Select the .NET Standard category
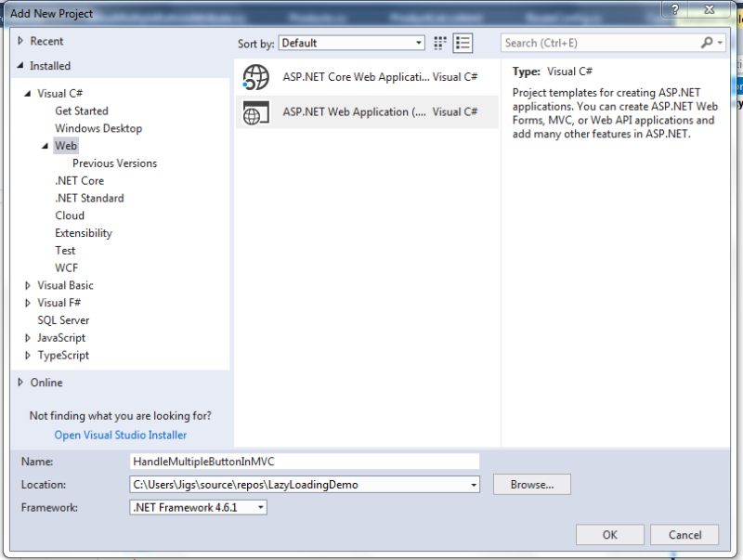Screen dimensions: 743x560 click(89, 198)
